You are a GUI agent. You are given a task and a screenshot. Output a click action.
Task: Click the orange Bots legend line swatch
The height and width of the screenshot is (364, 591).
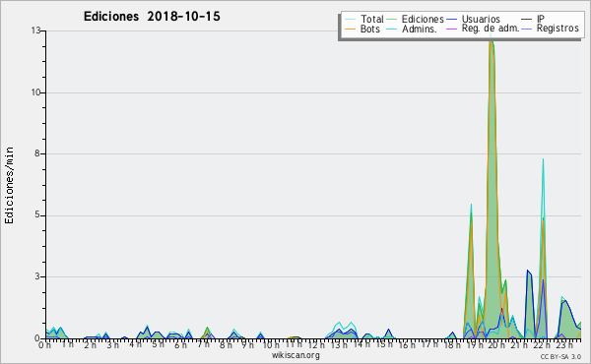coord(350,29)
